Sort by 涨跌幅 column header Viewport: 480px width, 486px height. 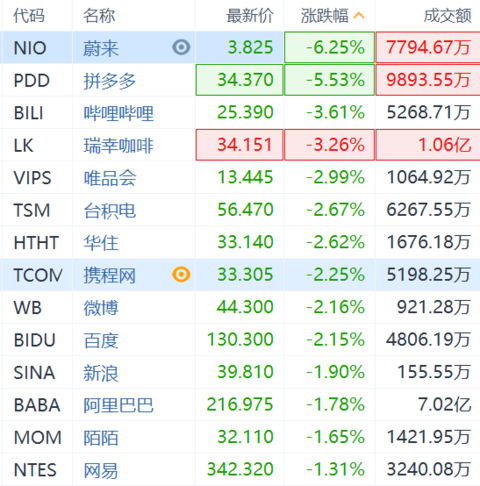pyautogui.click(x=324, y=16)
